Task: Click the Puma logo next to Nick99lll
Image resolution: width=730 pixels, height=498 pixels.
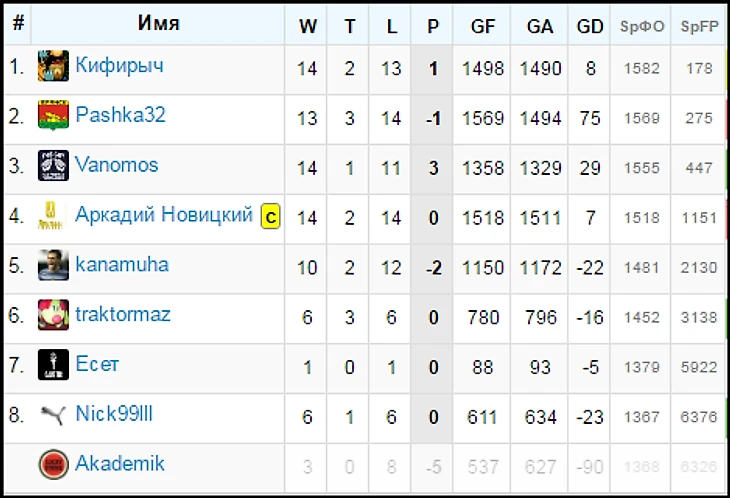Action: (x=53, y=414)
